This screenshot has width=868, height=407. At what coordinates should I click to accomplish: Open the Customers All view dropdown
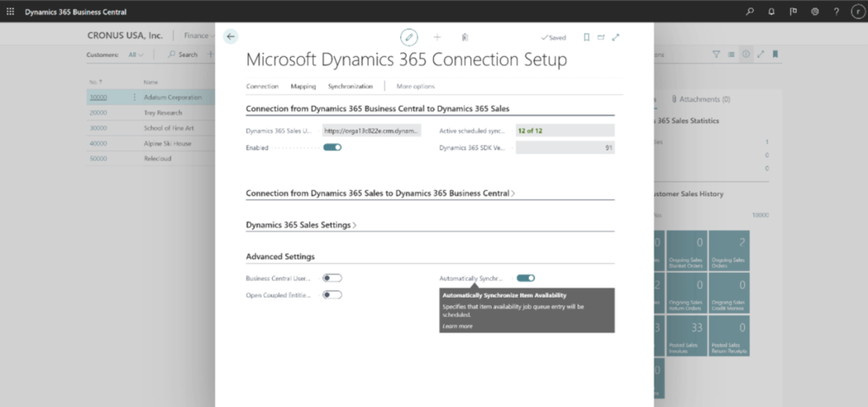(136, 54)
